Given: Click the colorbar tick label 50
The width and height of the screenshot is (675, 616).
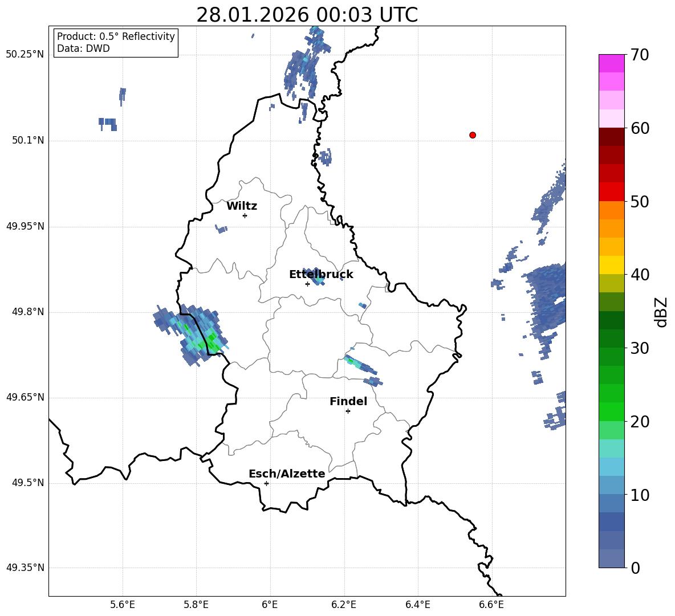Looking at the screenshot, I should (640, 201).
